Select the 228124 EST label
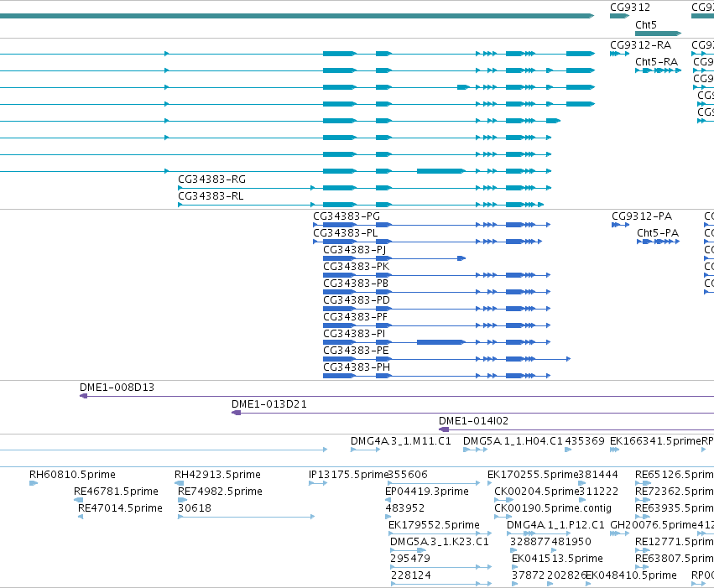The width and height of the screenshot is (714, 588). [411, 575]
